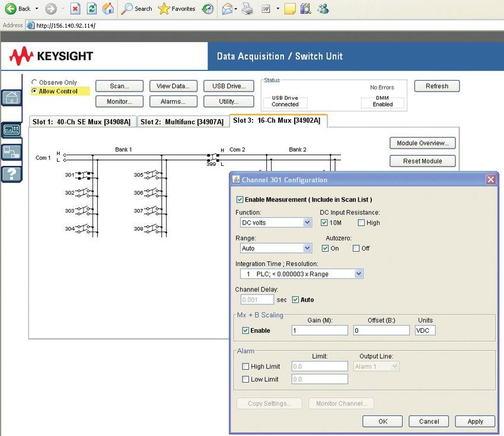
Task: Open the sidebar Help question mark icon
Action: pyautogui.click(x=12, y=174)
